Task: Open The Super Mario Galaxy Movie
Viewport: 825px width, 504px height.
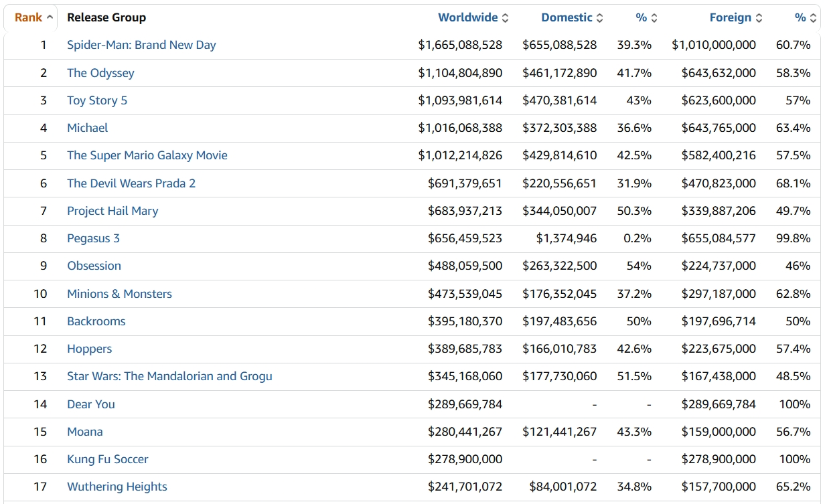Action: 147,155
